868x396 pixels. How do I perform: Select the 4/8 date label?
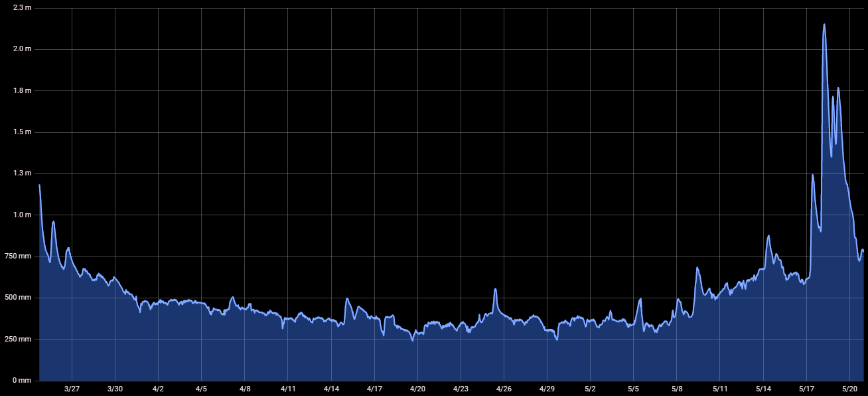pyautogui.click(x=244, y=389)
